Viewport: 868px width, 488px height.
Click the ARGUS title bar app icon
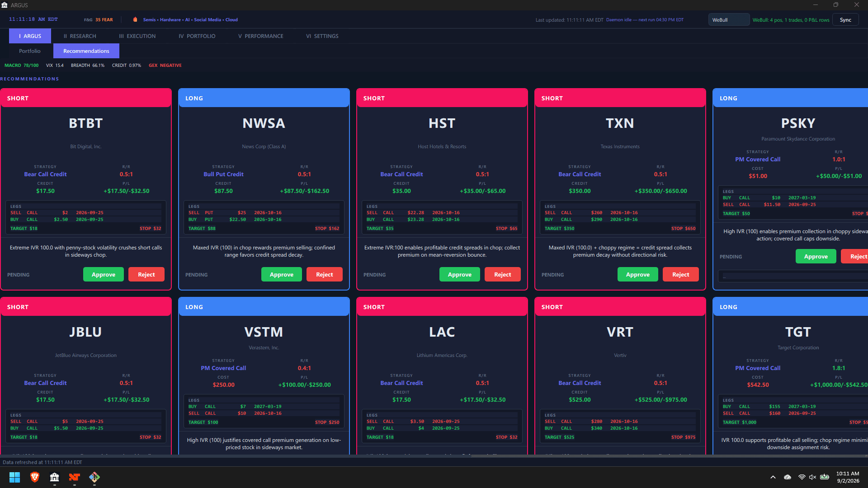click(5, 5)
